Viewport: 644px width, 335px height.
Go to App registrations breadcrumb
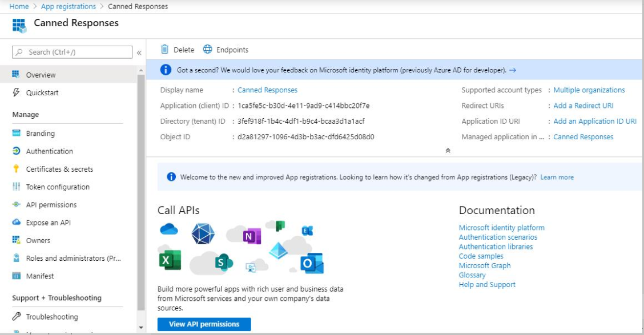pyautogui.click(x=68, y=7)
